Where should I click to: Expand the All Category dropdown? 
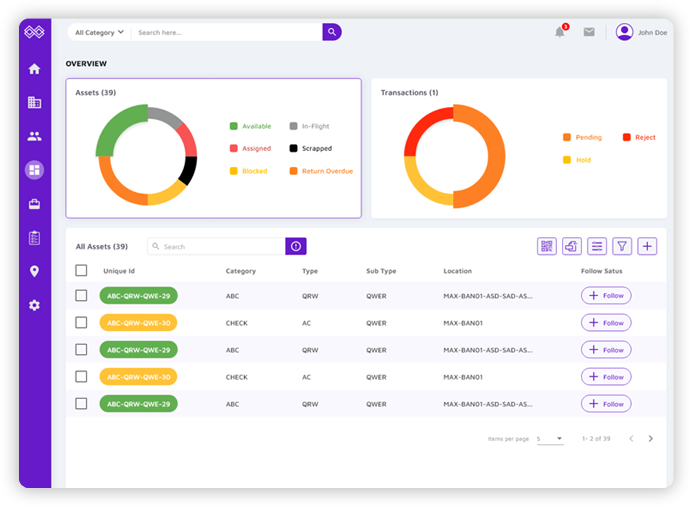click(99, 32)
